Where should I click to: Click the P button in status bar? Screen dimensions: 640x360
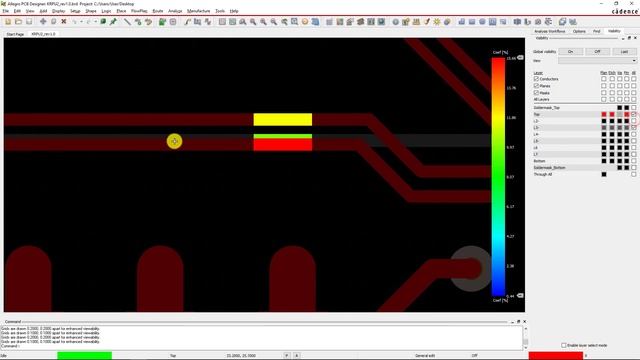point(287,356)
